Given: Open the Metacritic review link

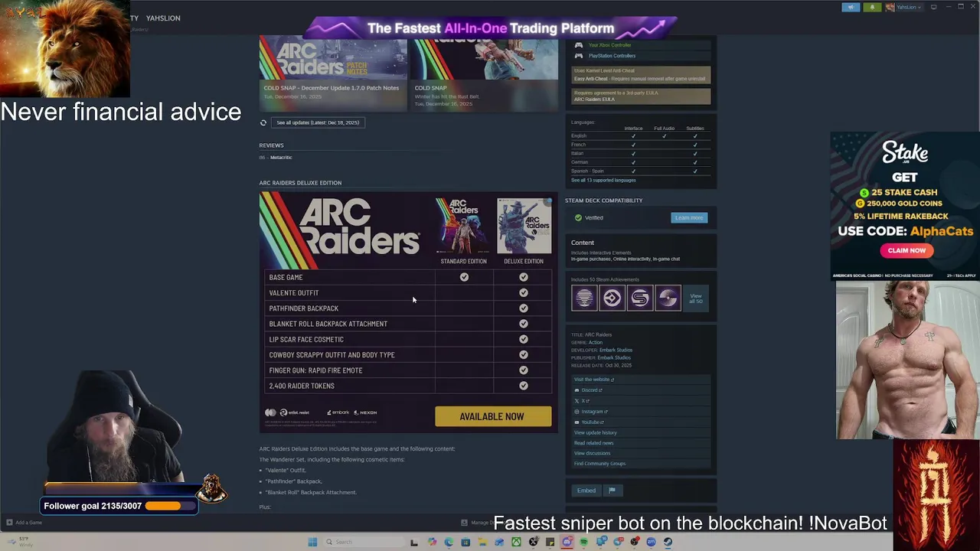Looking at the screenshot, I should tap(281, 158).
